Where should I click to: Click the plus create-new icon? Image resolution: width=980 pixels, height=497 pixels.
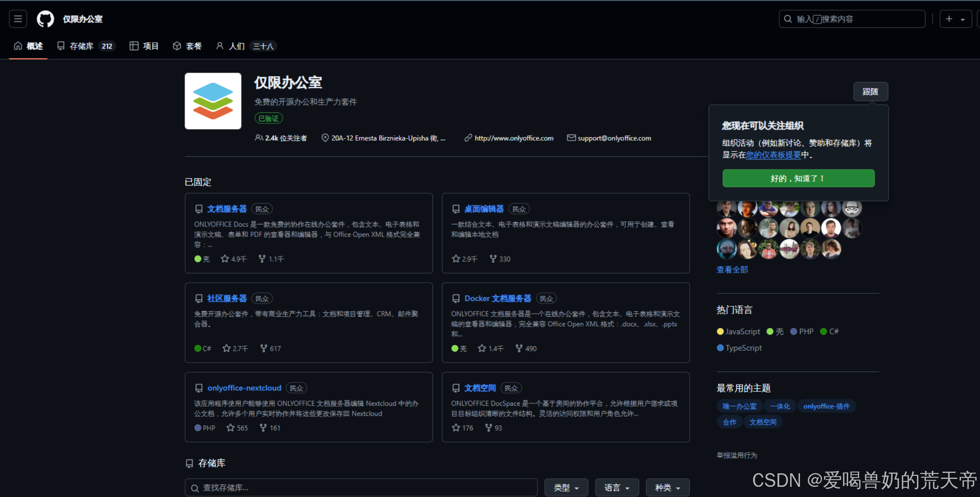[949, 19]
